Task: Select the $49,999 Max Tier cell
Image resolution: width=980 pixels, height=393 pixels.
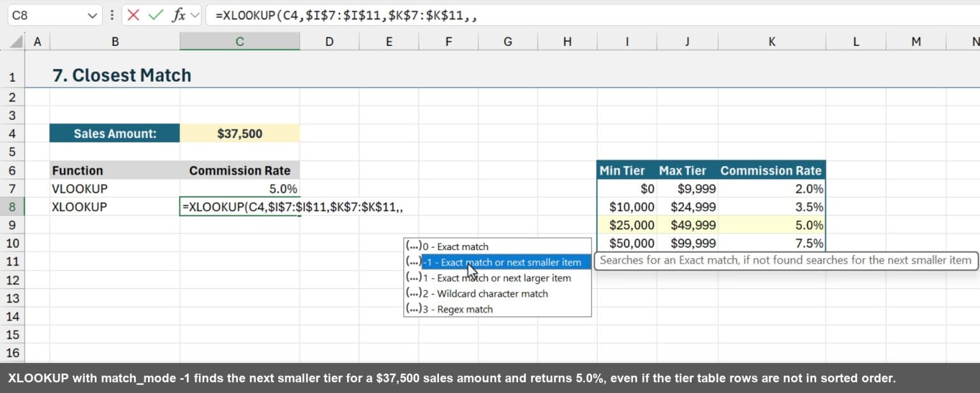Action: [687, 225]
